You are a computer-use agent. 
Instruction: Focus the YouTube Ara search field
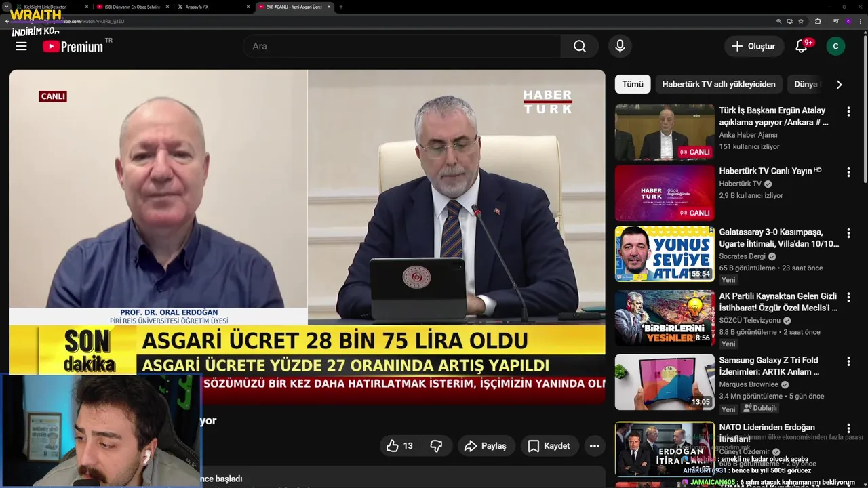[x=402, y=46]
